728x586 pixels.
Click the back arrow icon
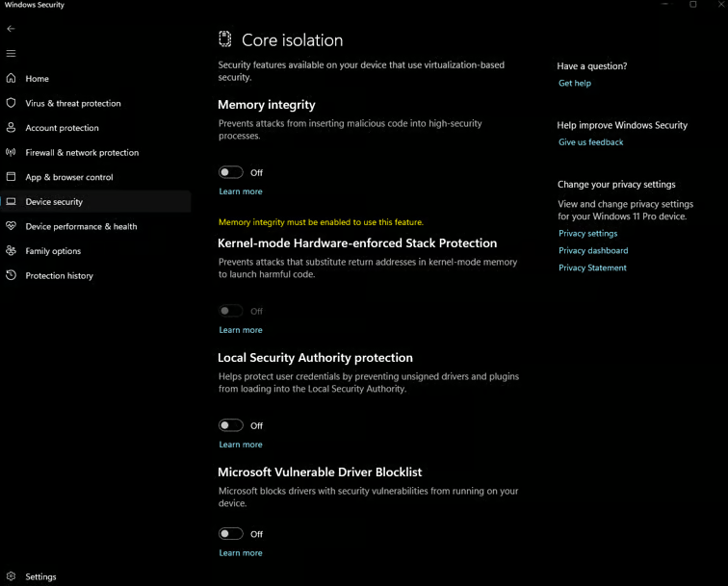click(12, 29)
